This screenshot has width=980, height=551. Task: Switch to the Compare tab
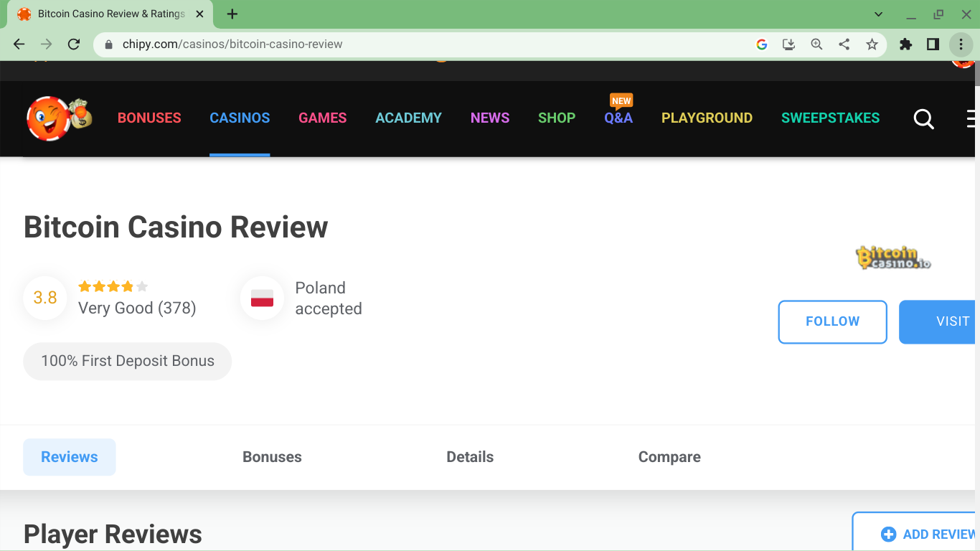669,457
